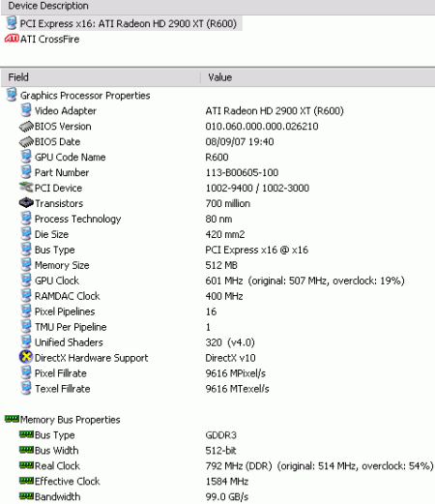Click the TMU Per Pipeline row icon
Image resolution: width=435 pixels, height=504 pixels.
coord(26,327)
